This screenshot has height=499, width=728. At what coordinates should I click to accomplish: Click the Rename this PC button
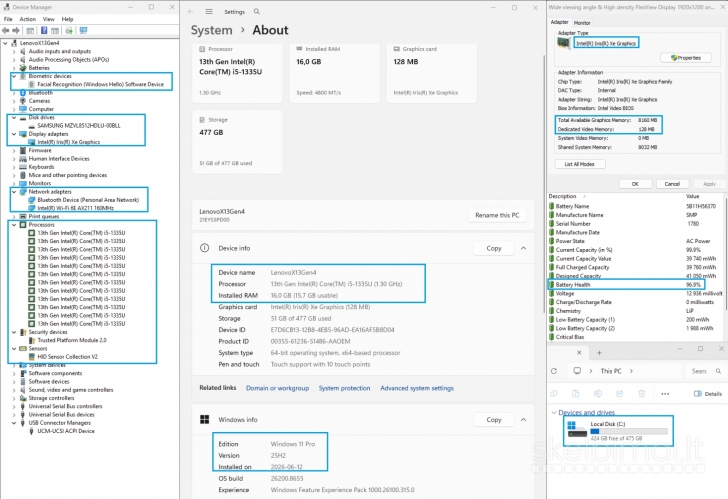click(497, 215)
